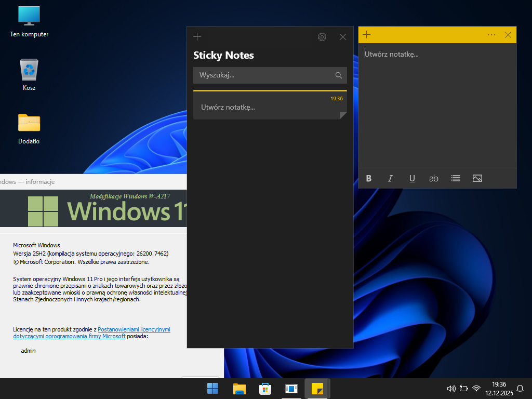
Task: Toggle bullet list in the note
Action: (x=456, y=178)
